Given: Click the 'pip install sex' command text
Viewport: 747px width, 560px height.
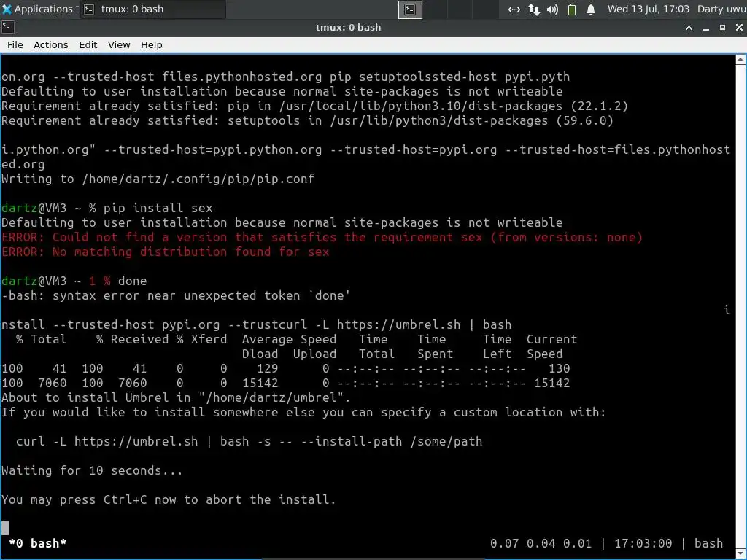Looking at the screenshot, I should click(158, 208).
